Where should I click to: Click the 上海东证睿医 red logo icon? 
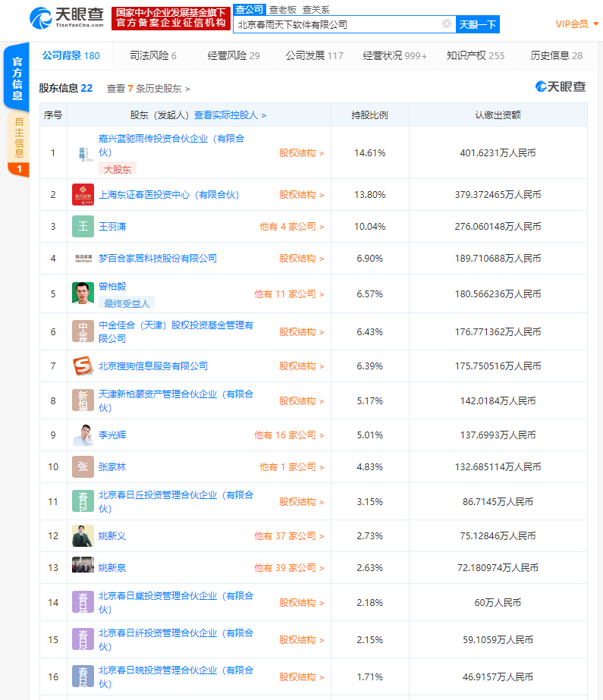click(x=83, y=195)
